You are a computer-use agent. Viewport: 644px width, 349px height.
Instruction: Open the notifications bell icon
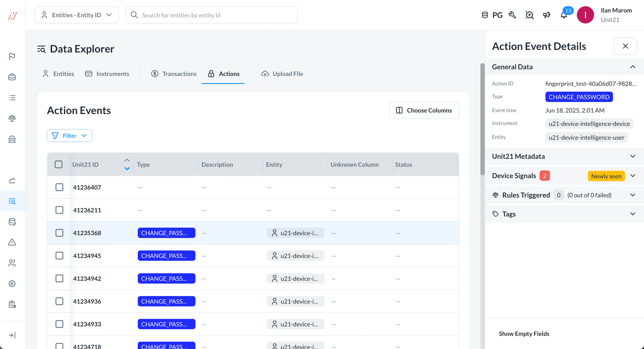[x=563, y=15]
